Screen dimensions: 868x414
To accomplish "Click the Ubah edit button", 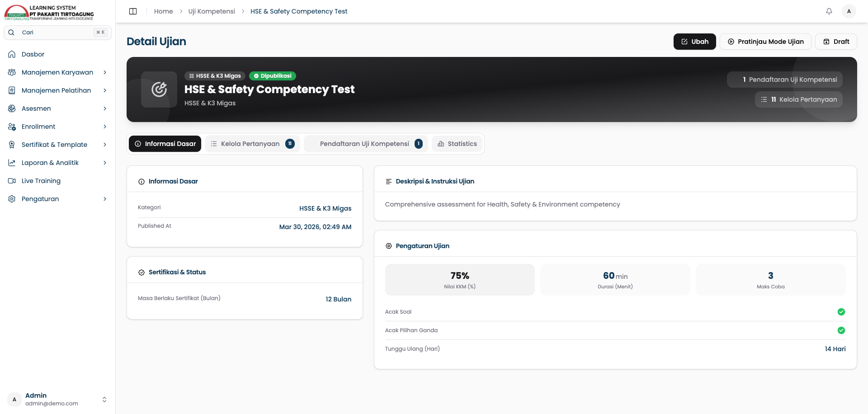I will pos(695,42).
